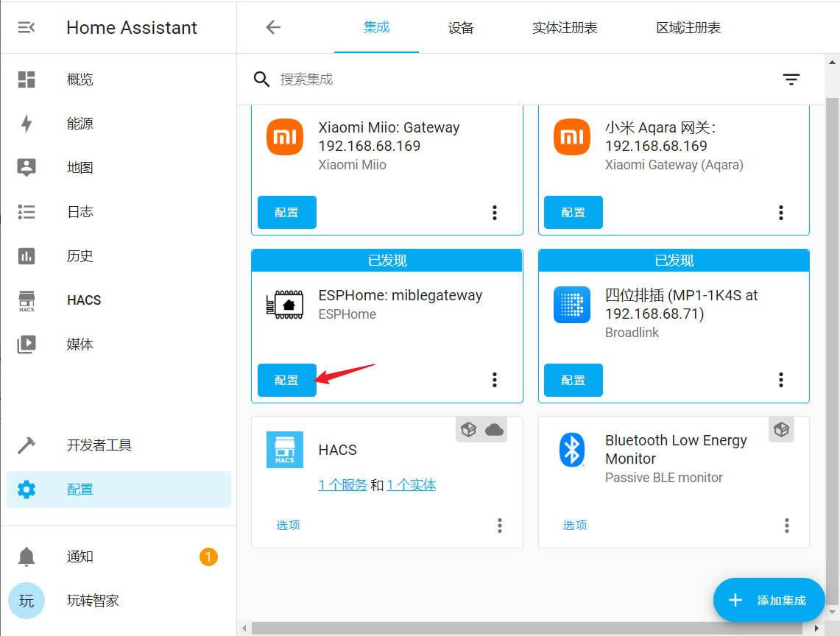This screenshot has width=840, height=636.
Task: Open Bluetooth Low Energy Monitor 选项
Action: click(x=575, y=525)
